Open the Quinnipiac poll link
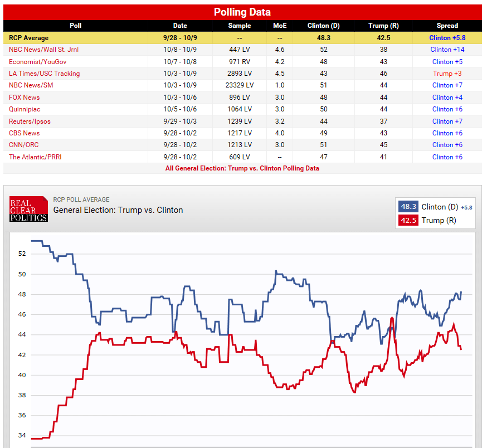The height and width of the screenshot is (448, 487). pyautogui.click(x=25, y=109)
